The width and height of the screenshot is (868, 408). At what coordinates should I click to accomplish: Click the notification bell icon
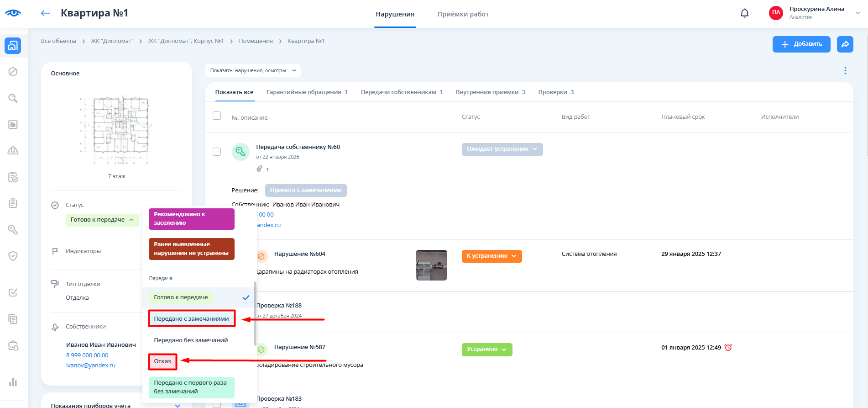pos(744,13)
